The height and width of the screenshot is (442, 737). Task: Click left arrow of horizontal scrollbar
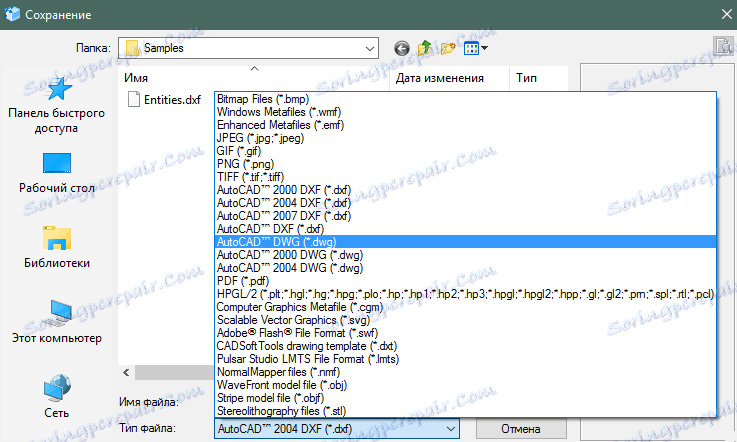(x=126, y=372)
